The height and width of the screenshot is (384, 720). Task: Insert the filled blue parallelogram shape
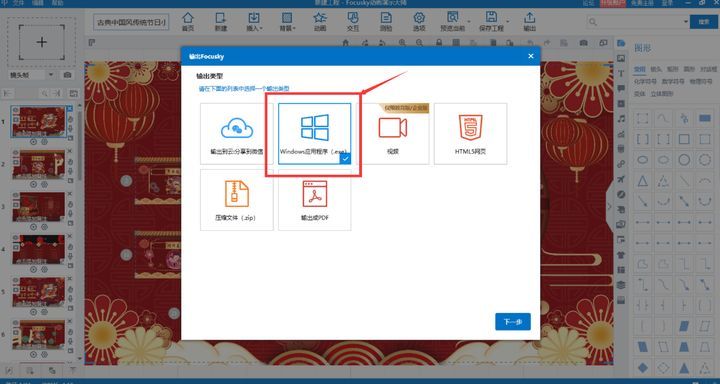684,326
